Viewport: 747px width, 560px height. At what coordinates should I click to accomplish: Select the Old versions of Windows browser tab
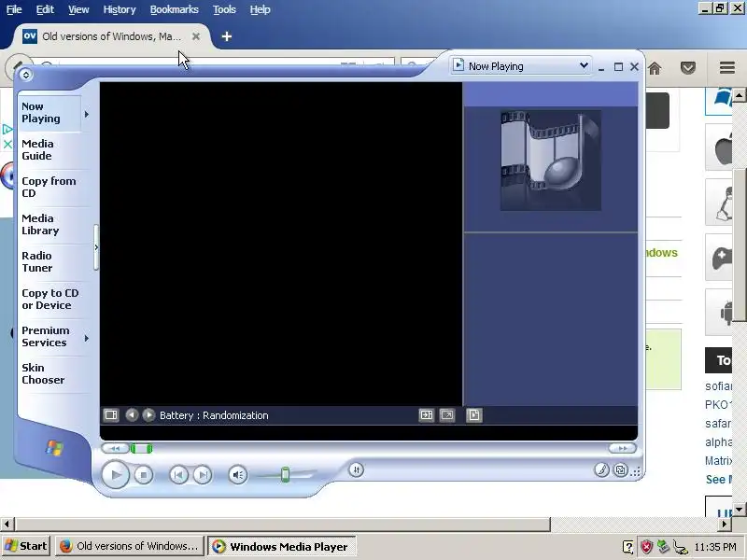tap(111, 36)
